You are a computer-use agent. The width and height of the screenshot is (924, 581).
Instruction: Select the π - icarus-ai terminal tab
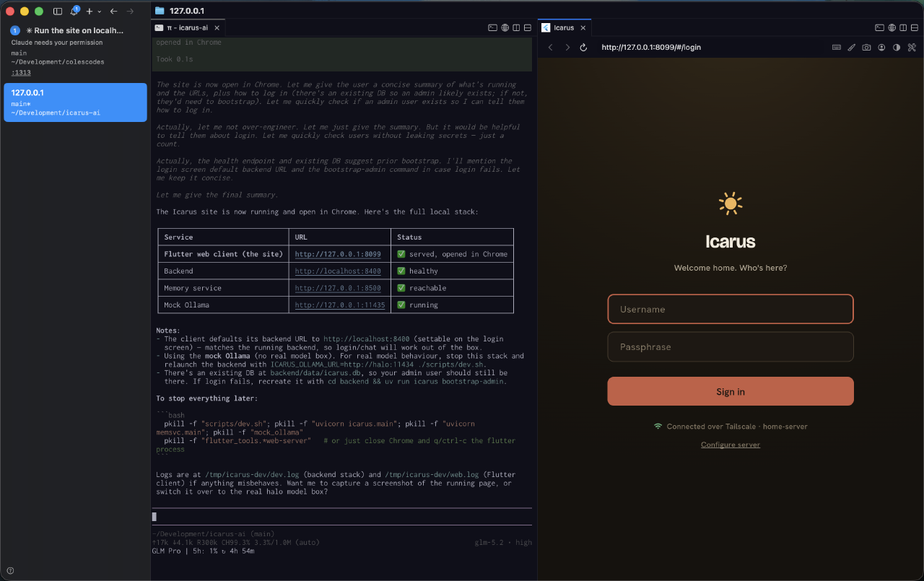point(187,27)
